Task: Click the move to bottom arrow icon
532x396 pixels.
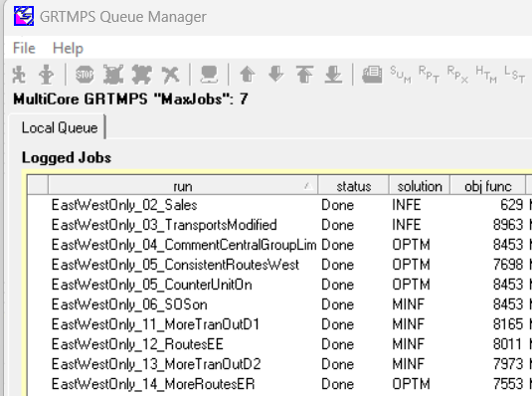Action: [x=333, y=74]
